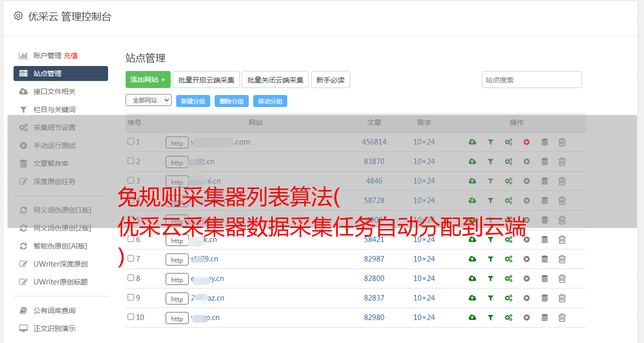Click filter icon in row 7
644x343 pixels.
(490, 259)
